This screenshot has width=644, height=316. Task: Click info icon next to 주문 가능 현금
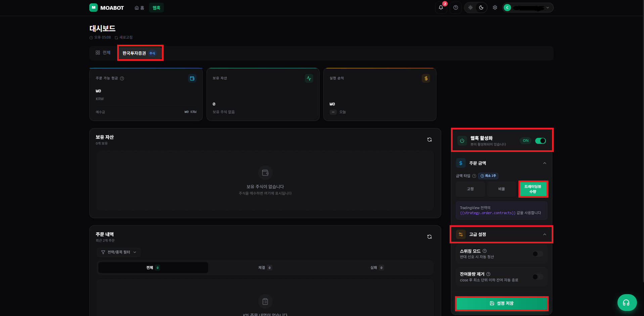point(122,78)
